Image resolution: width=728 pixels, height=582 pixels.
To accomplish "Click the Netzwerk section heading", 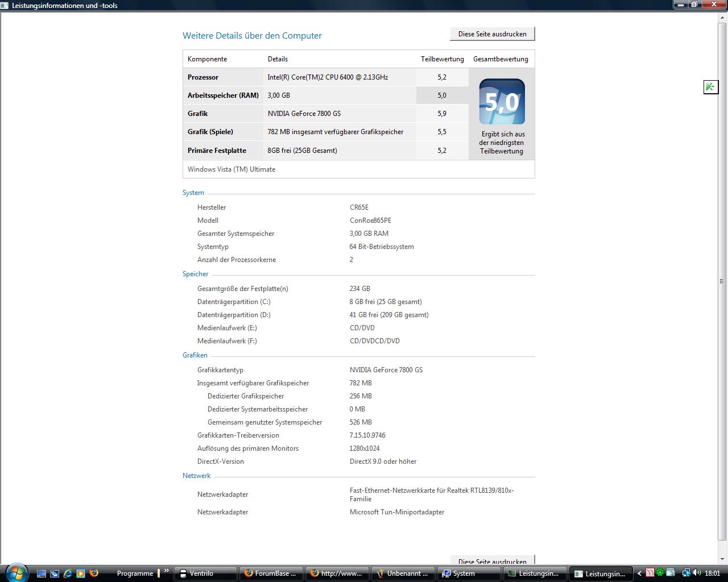I will (x=197, y=476).
